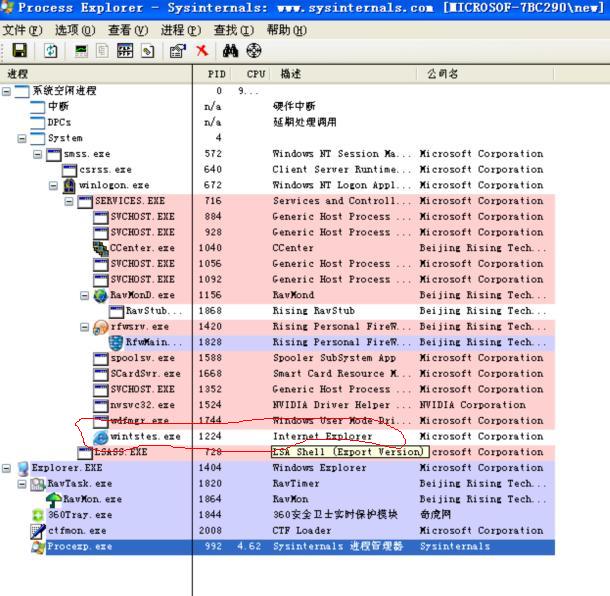
Task: Click the lower pane DLL view toolbar icon
Action: (147, 51)
